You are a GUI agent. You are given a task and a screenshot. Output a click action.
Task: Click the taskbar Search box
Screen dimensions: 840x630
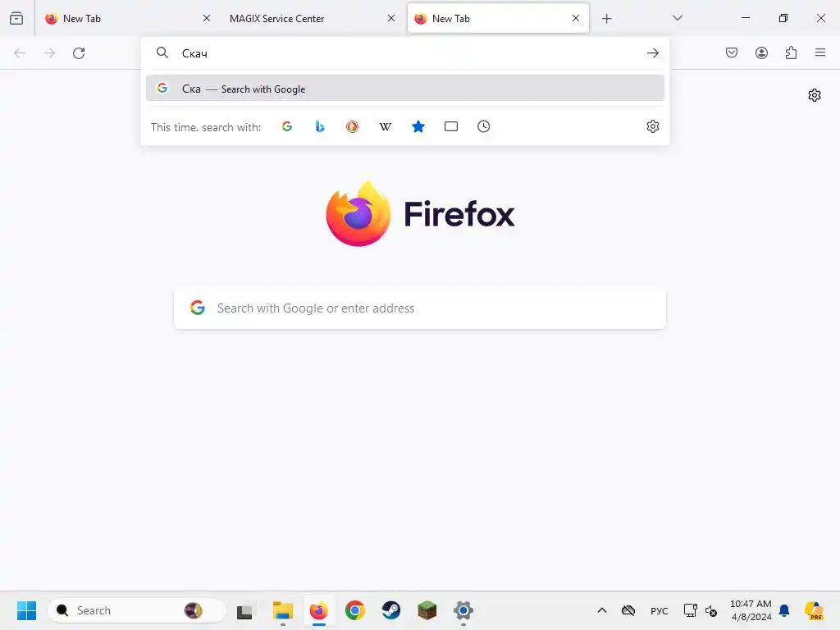137,610
